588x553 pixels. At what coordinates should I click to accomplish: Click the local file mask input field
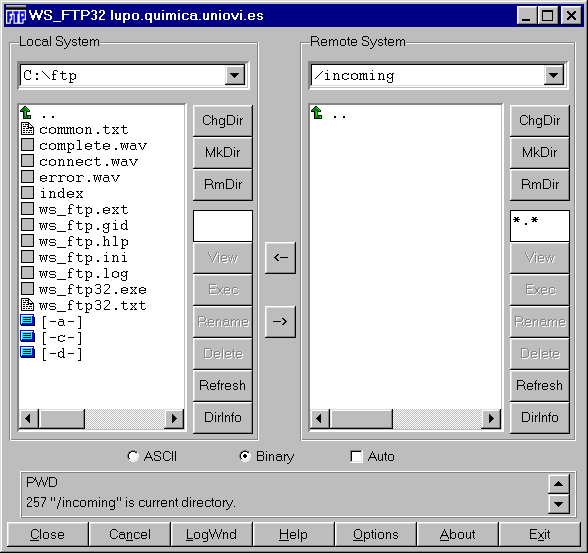coord(223,226)
